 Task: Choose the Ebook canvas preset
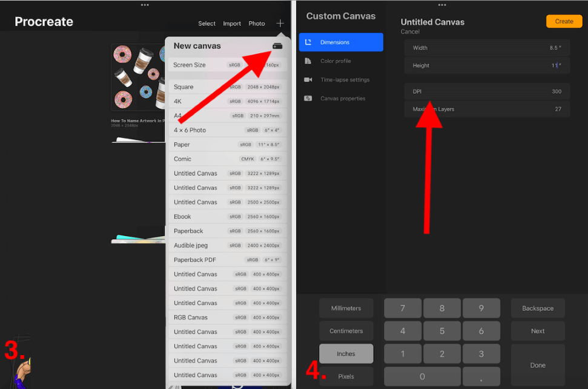pos(228,217)
